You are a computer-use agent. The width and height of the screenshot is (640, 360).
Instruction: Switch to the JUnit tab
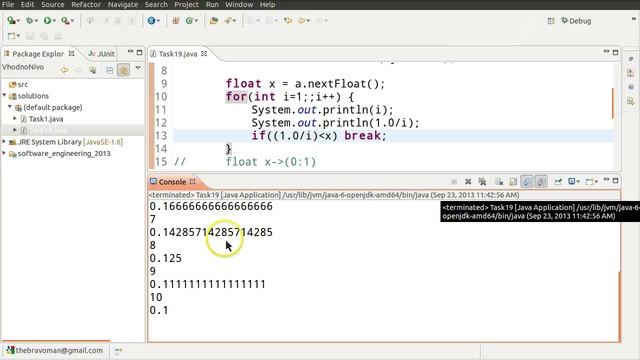click(x=102, y=53)
